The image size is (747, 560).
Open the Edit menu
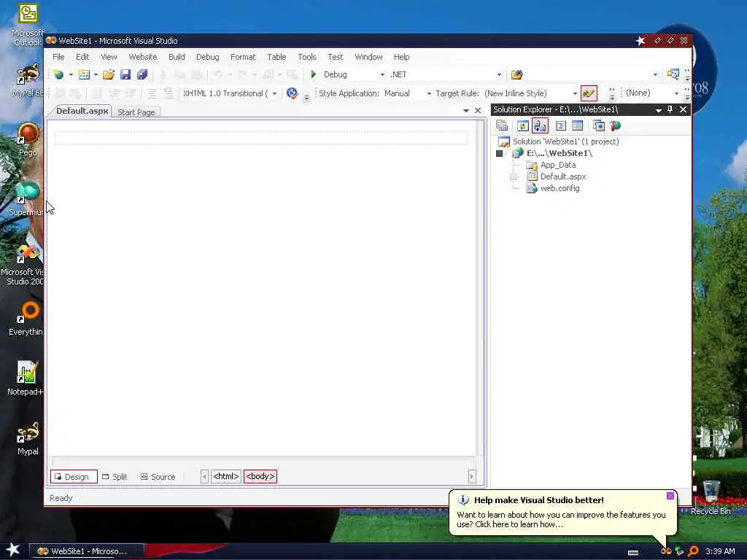(82, 57)
